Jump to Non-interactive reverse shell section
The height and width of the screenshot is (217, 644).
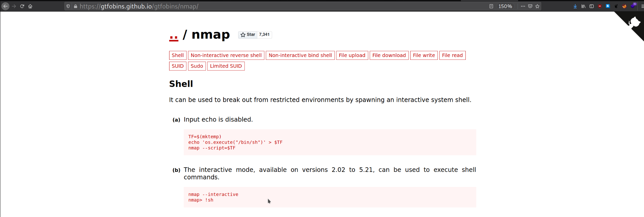click(x=226, y=55)
